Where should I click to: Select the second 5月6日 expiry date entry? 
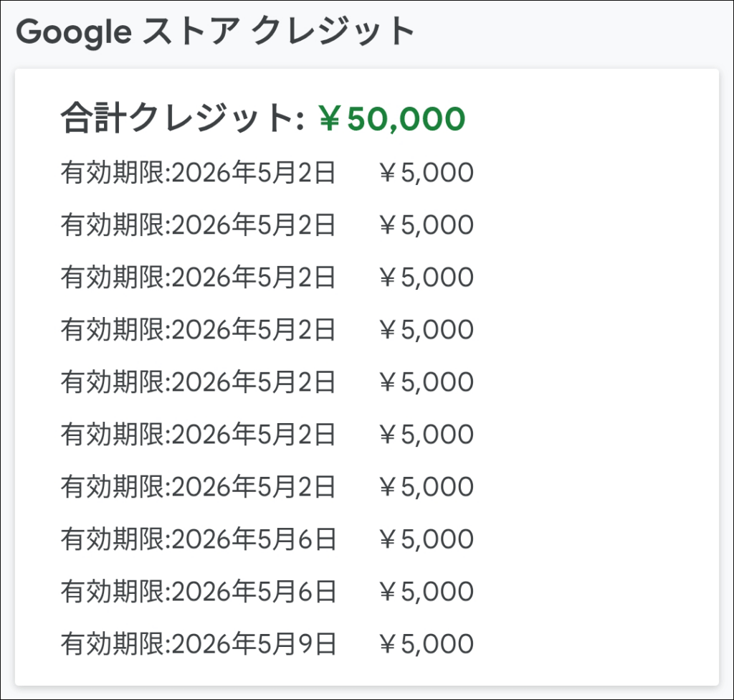pos(199,592)
